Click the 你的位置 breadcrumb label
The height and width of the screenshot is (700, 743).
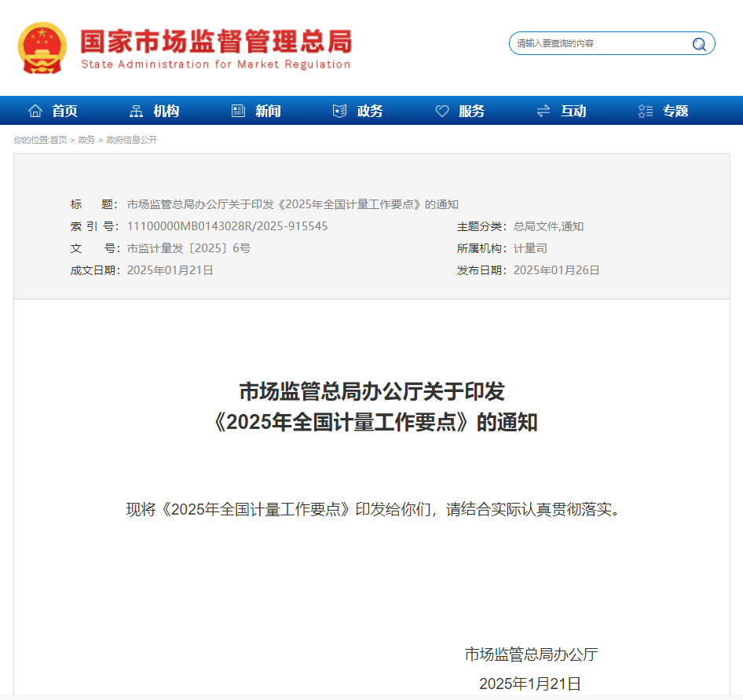click(31, 140)
